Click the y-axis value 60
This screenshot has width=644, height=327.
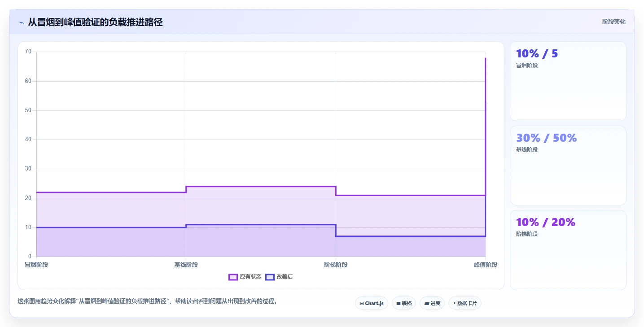pos(28,81)
